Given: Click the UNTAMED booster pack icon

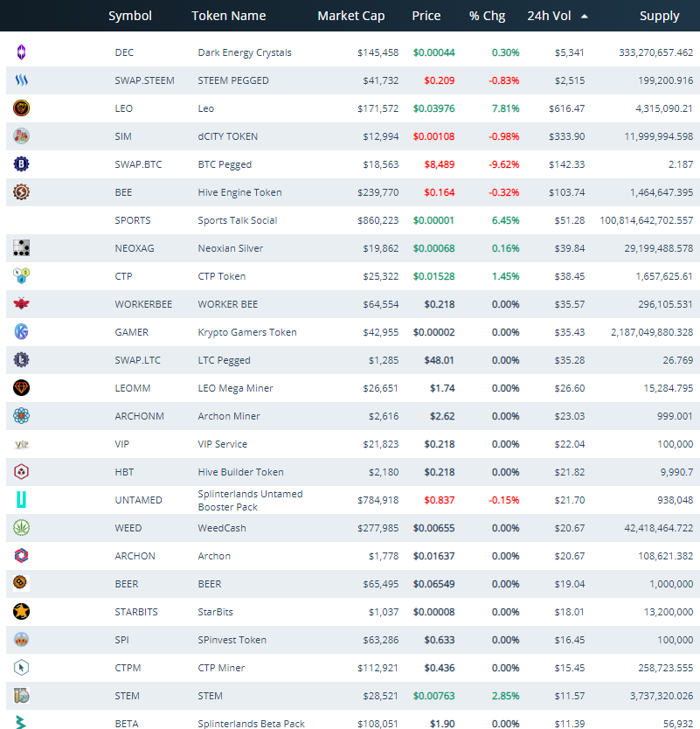Looking at the screenshot, I should [21, 500].
